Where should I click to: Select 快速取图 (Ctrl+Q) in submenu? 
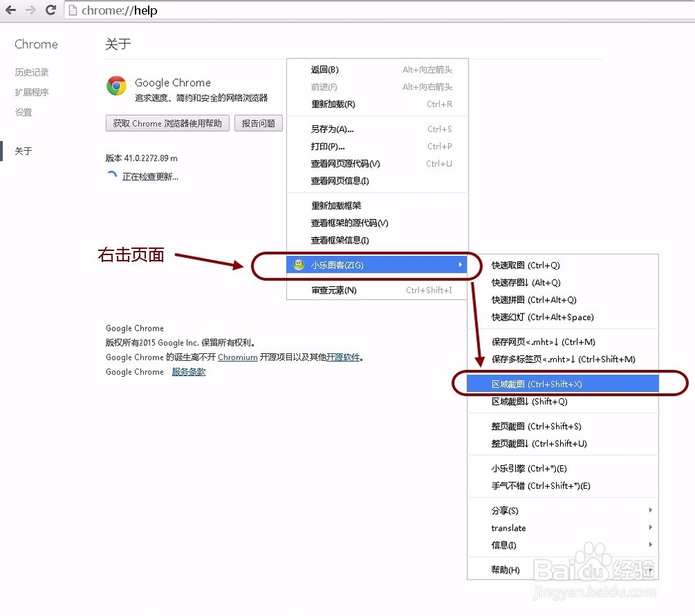(563, 265)
